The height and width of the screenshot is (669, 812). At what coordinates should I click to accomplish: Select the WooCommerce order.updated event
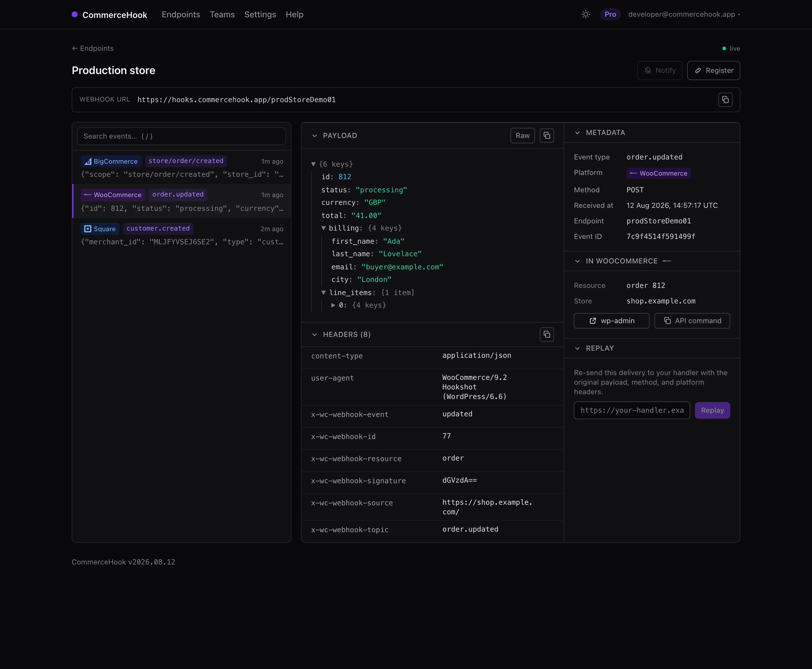click(x=182, y=201)
